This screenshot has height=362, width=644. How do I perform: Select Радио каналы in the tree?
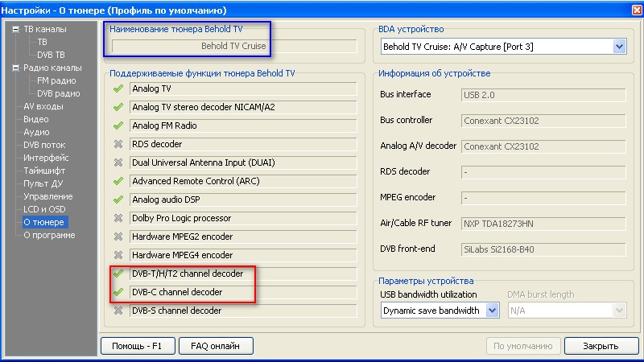(x=52, y=68)
